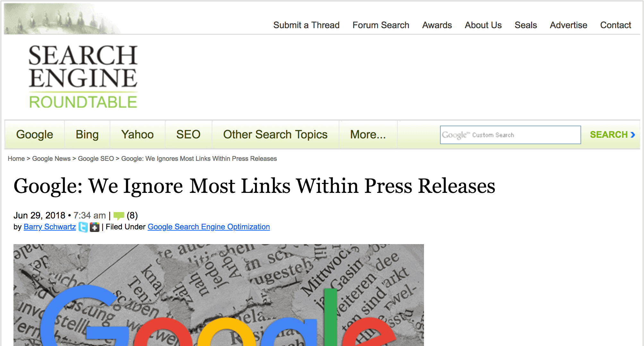Go to the Advertise page
This screenshot has height=346, width=644.
(568, 25)
